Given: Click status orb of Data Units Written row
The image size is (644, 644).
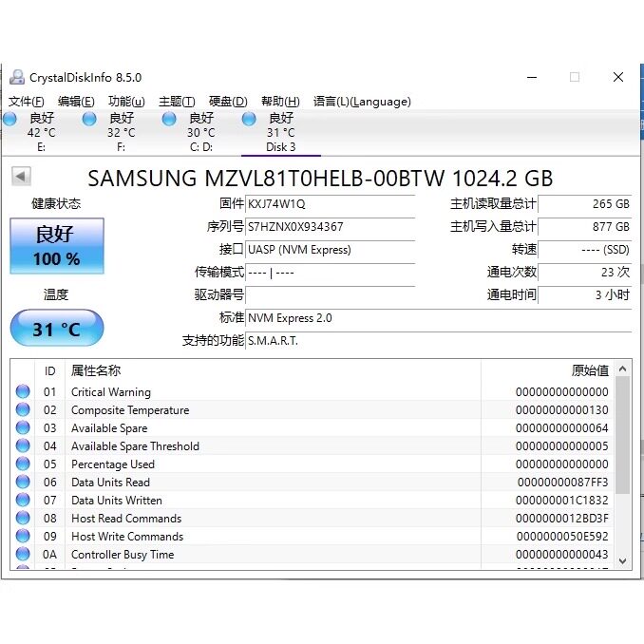Looking at the screenshot, I should [23, 500].
